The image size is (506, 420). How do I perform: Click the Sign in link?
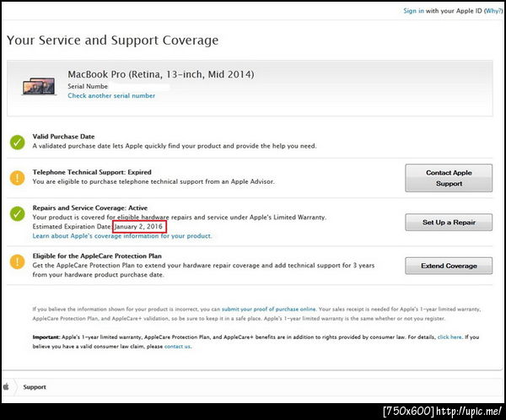pyautogui.click(x=414, y=11)
